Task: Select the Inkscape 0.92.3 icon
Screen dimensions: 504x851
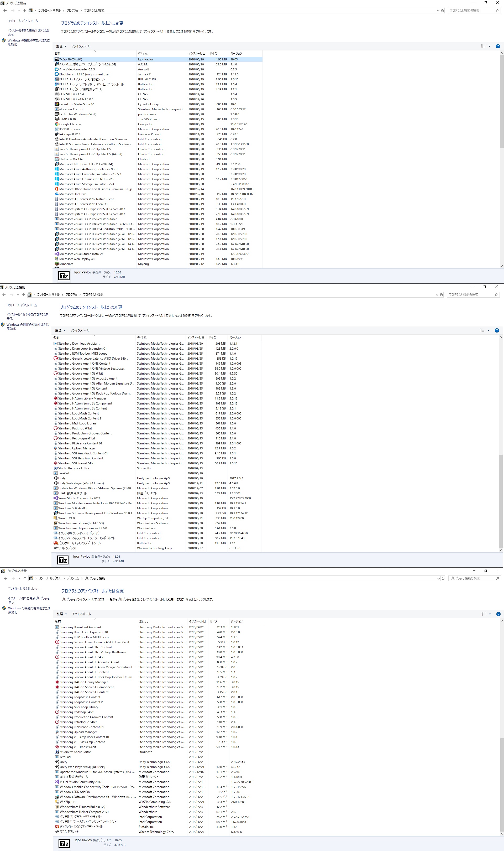Action: (x=56, y=134)
